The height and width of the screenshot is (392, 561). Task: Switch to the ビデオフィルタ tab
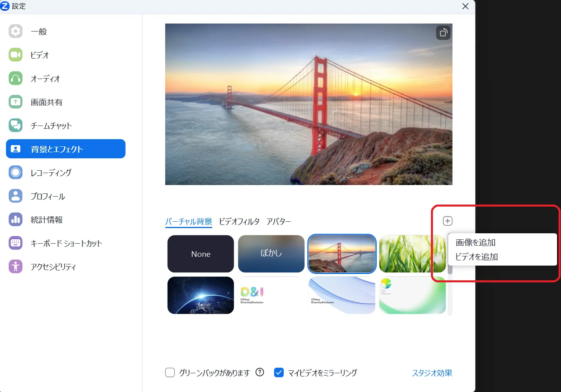coord(239,221)
